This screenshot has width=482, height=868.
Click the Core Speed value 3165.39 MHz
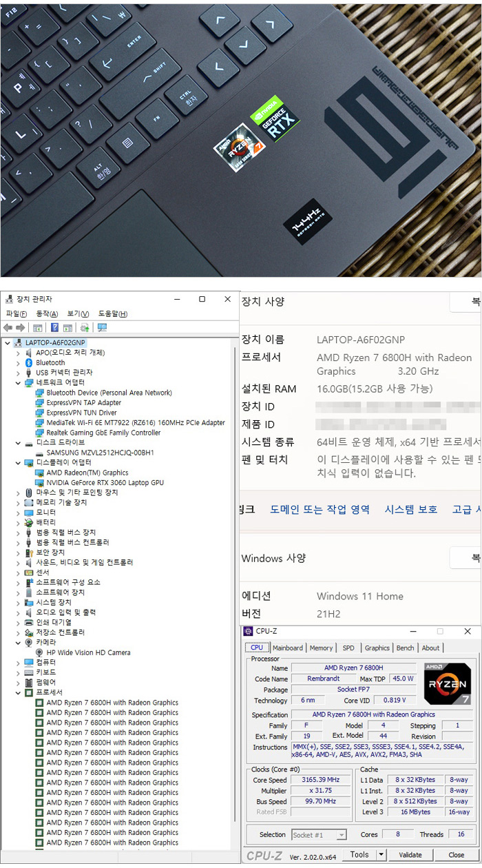(x=319, y=780)
